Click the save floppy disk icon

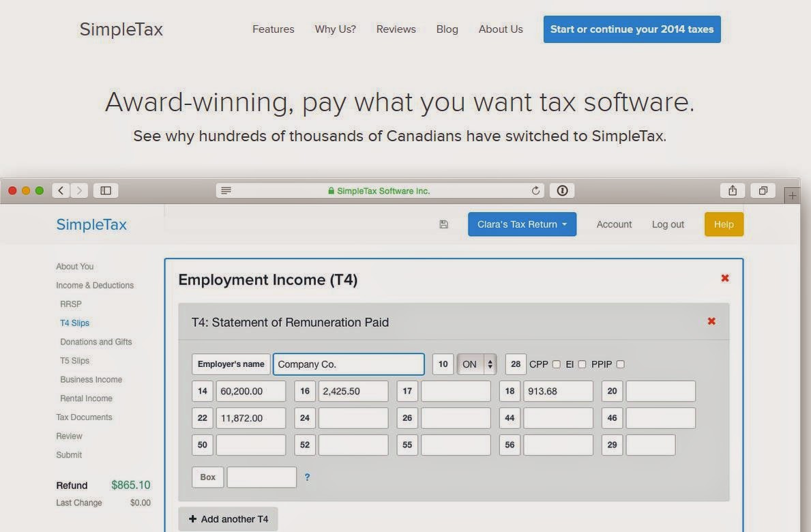(444, 224)
